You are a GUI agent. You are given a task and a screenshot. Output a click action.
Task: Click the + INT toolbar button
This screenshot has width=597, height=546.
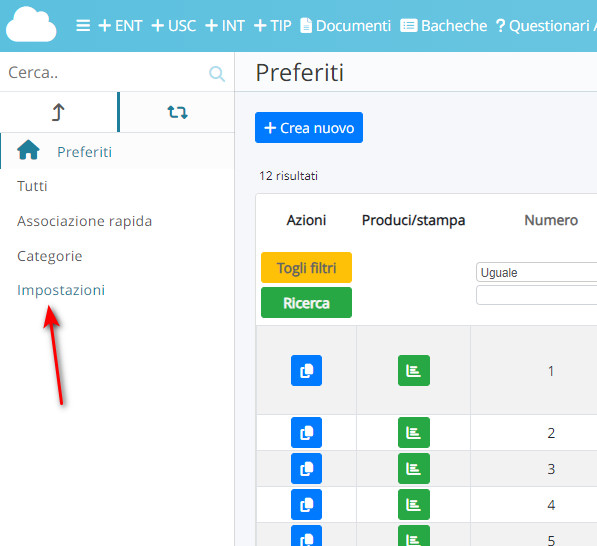tap(225, 26)
